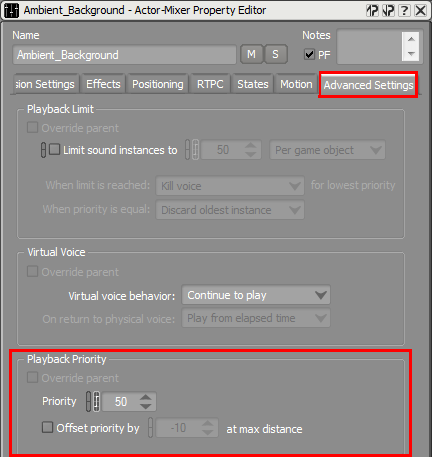Click the second pin view icon in title bar
This screenshot has height=457, width=432.
tap(388, 11)
